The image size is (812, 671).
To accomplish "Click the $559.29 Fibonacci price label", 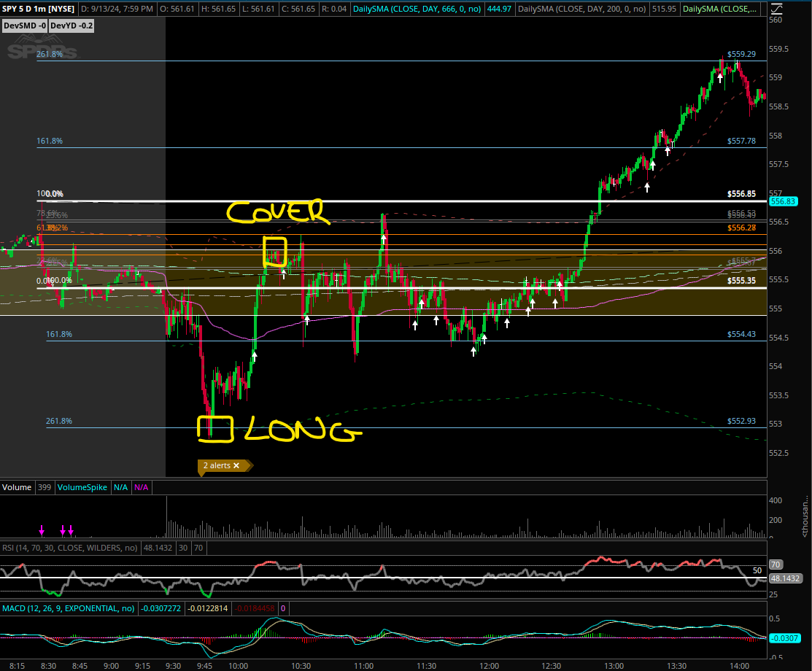I will [x=741, y=54].
